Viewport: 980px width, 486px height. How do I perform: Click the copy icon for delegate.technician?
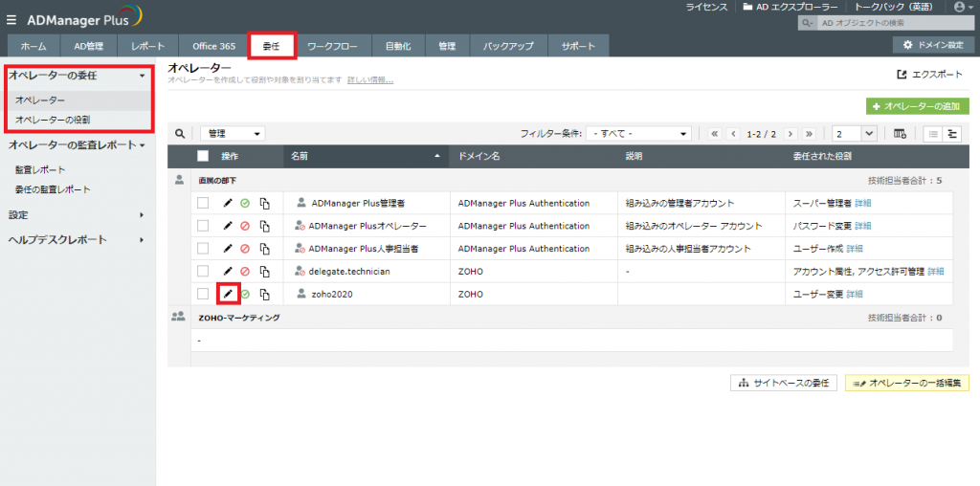[264, 272]
